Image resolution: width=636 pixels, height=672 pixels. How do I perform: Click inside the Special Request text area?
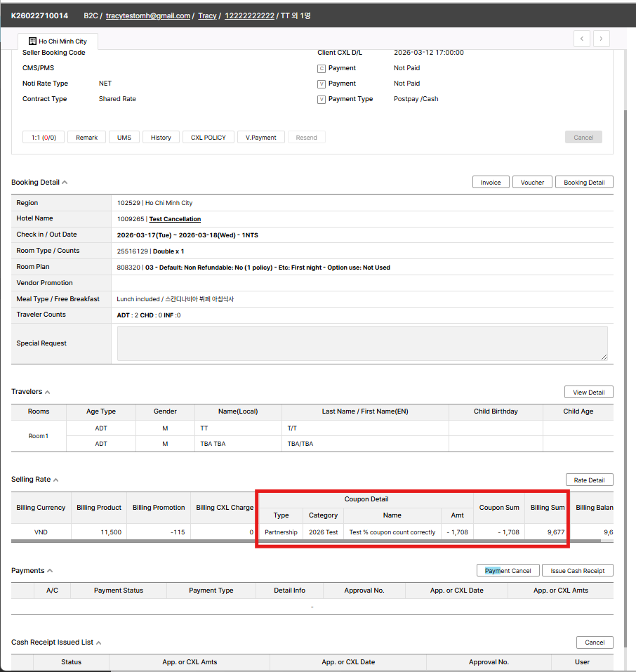(x=362, y=343)
